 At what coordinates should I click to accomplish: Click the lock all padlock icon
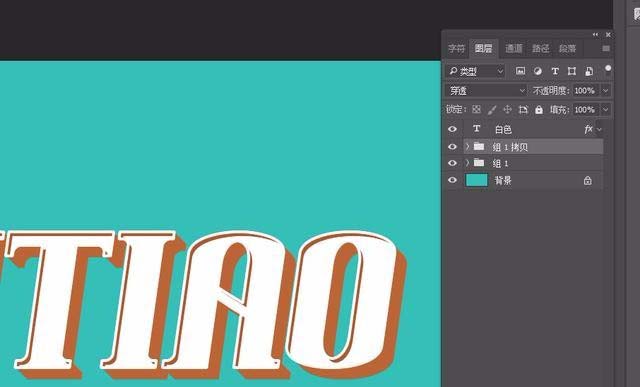539,109
